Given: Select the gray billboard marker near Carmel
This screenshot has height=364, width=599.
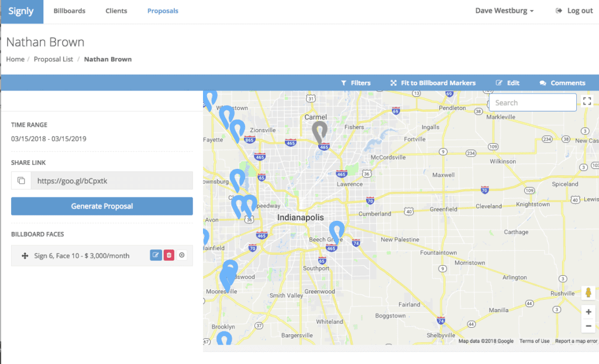Looking at the screenshot, I should [x=319, y=131].
